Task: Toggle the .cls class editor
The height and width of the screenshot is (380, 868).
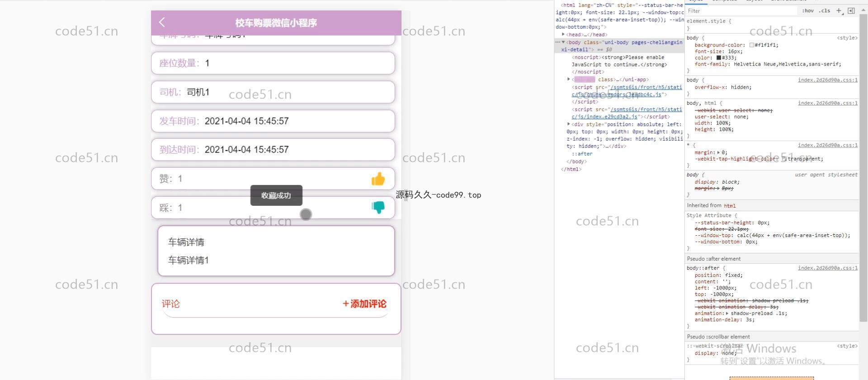Action: pyautogui.click(x=825, y=11)
